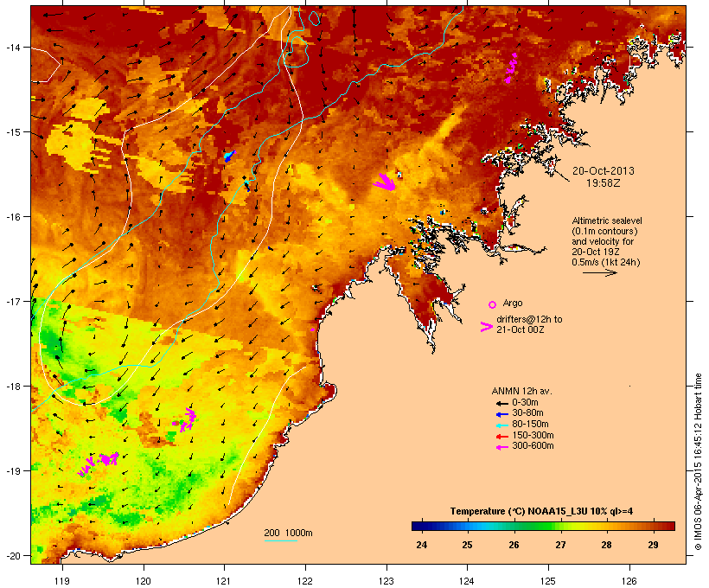Click the magenta Argo circle symbol
The width and height of the screenshot is (709, 588).
pyautogui.click(x=493, y=304)
